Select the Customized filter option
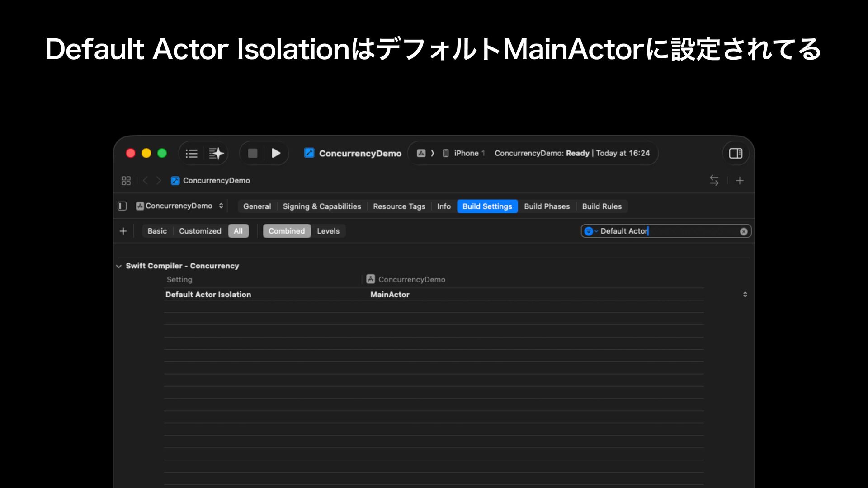Viewport: 868px width, 488px height. [200, 231]
